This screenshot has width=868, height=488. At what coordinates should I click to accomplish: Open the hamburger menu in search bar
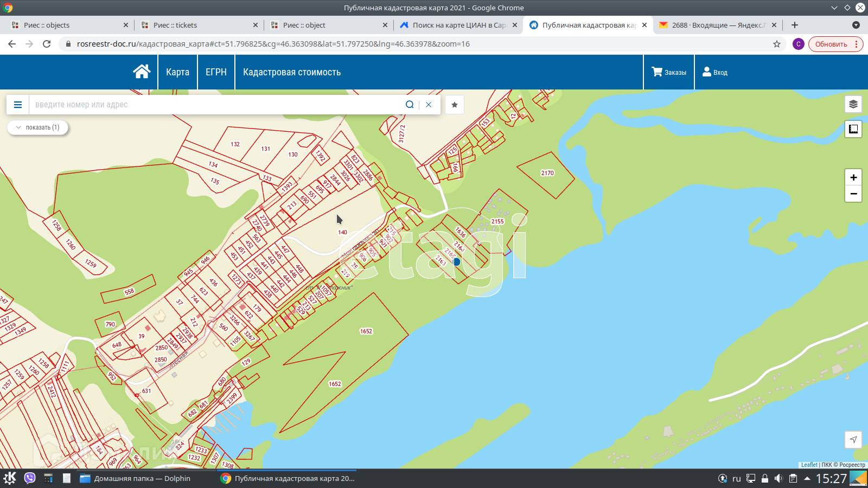(18, 105)
